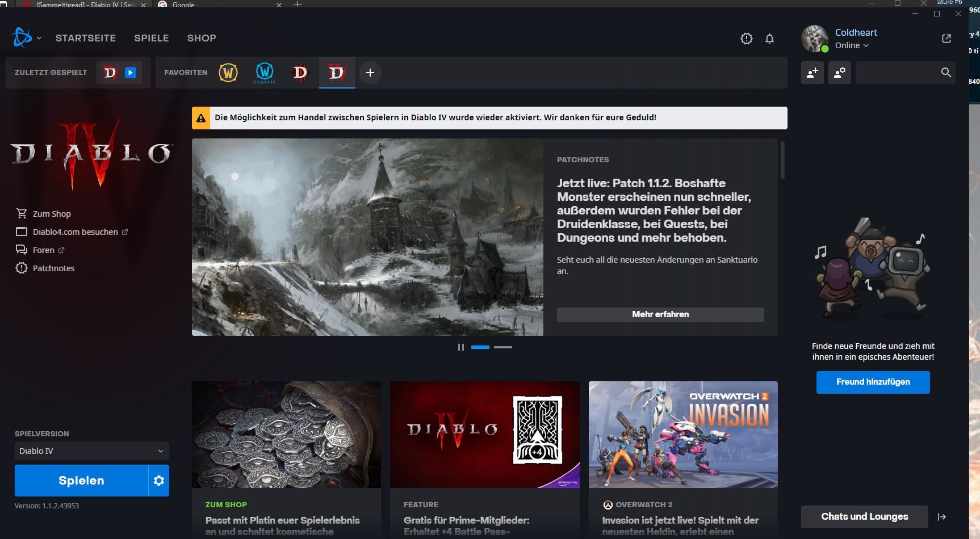Click the Freund hinzufügen button

[x=873, y=382]
